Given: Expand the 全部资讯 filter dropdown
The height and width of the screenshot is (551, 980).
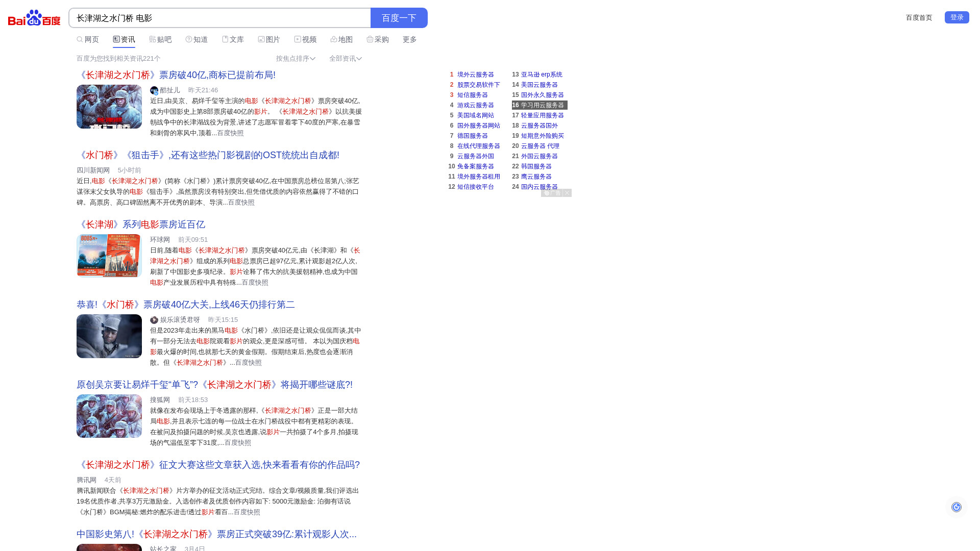Looking at the screenshot, I should pyautogui.click(x=346, y=59).
